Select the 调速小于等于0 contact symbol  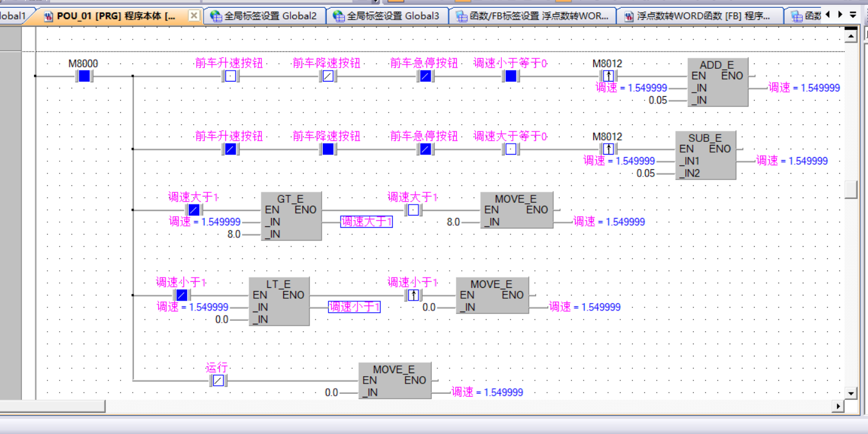(x=510, y=76)
